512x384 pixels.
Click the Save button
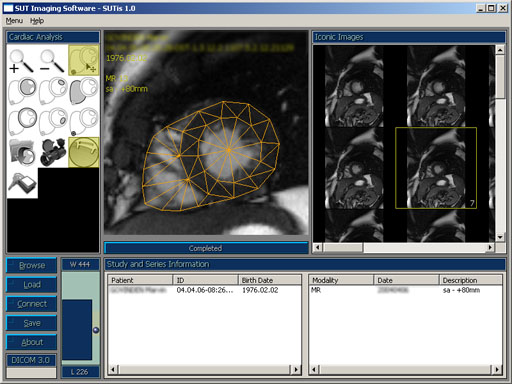tap(32, 323)
